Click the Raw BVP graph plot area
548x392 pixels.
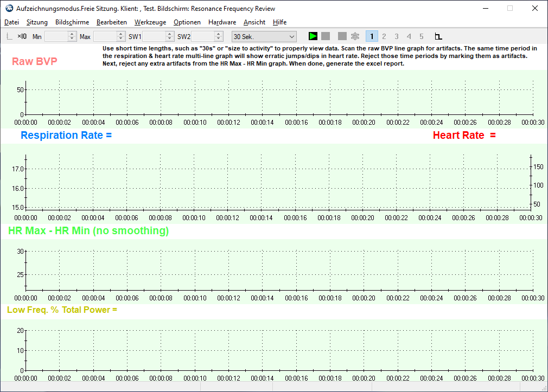279,98
